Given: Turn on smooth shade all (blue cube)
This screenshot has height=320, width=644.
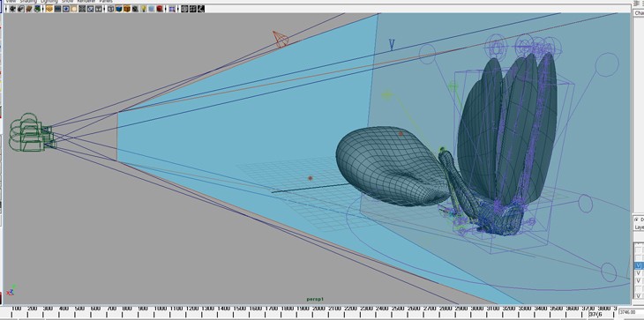Looking at the screenshot, I should pos(119,9).
